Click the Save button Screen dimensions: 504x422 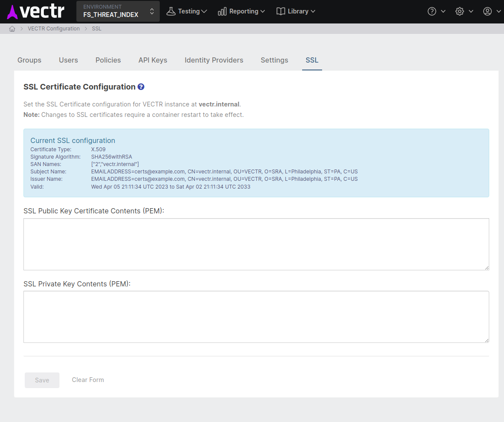click(42, 380)
